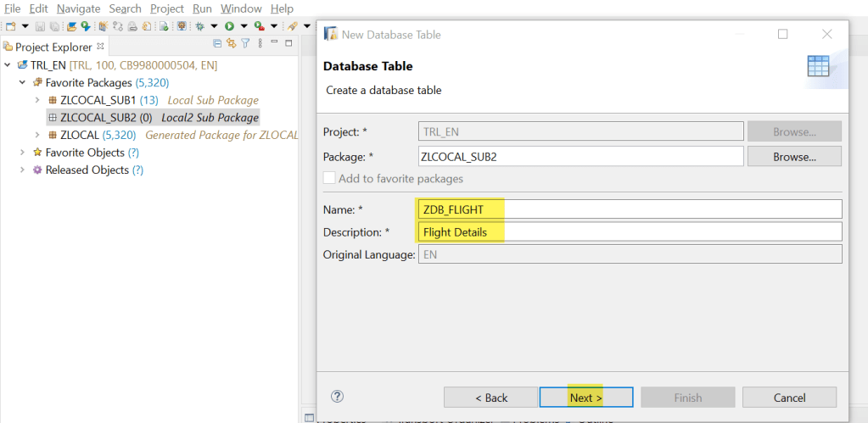
Task: Open Project Explorer view menu (three dots)
Action: click(259, 44)
